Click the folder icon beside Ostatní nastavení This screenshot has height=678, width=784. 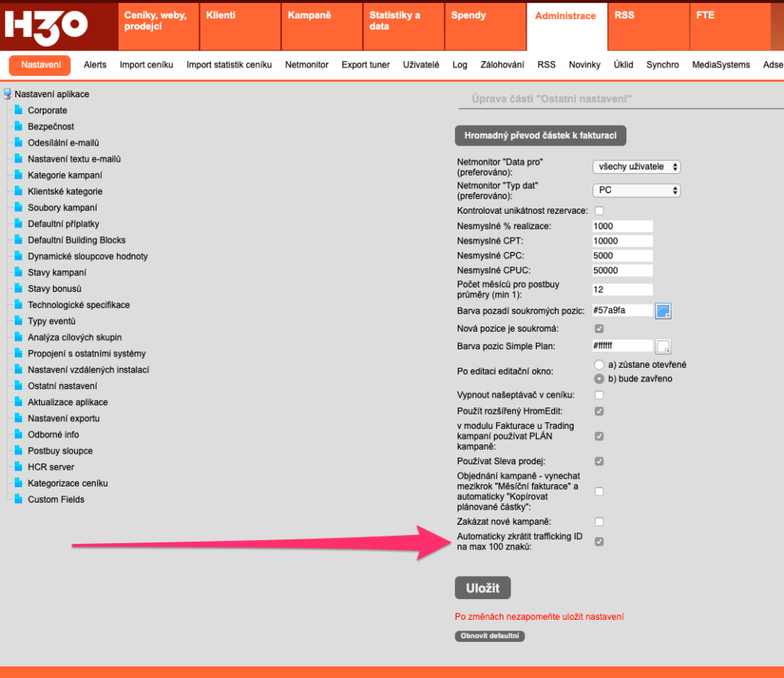click(19, 386)
